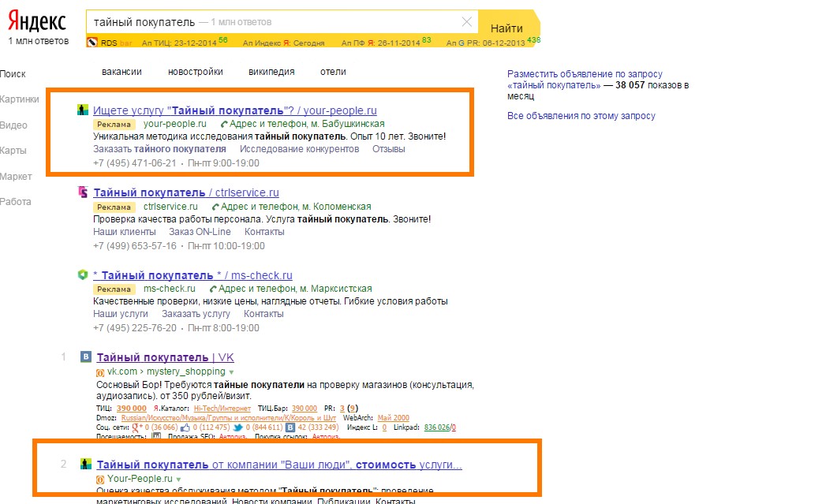The height and width of the screenshot is (504, 826).
Task: Click the Google+ social icon
Action: point(137,427)
